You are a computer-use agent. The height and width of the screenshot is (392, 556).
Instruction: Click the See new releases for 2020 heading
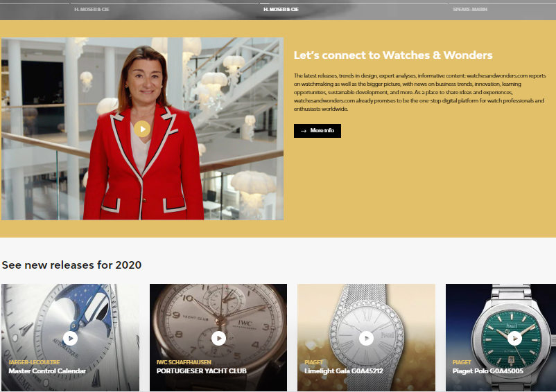click(x=71, y=265)
